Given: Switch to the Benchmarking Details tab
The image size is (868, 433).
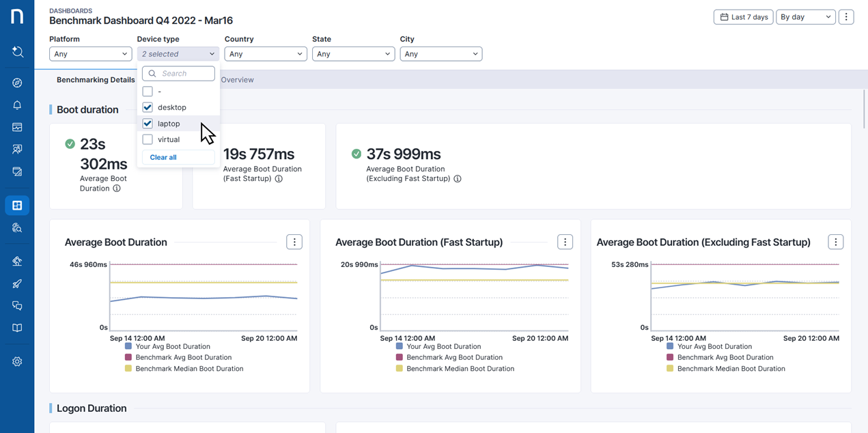Looking at the screenshot, I should pos(96,80).
